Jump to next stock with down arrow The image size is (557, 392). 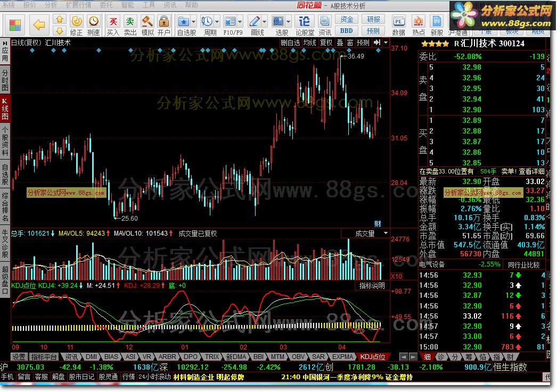[x=60, y=30]
